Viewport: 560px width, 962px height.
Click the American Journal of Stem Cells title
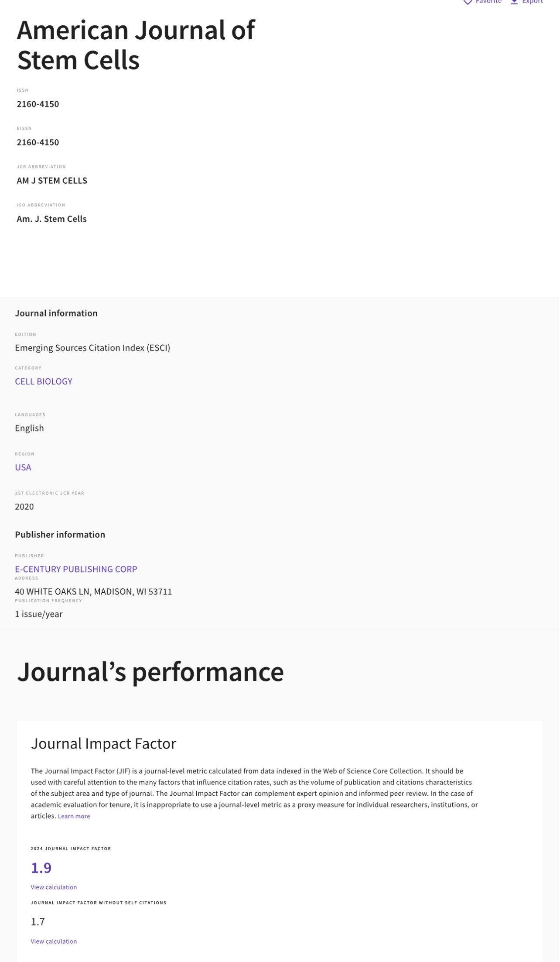(136, 45)
